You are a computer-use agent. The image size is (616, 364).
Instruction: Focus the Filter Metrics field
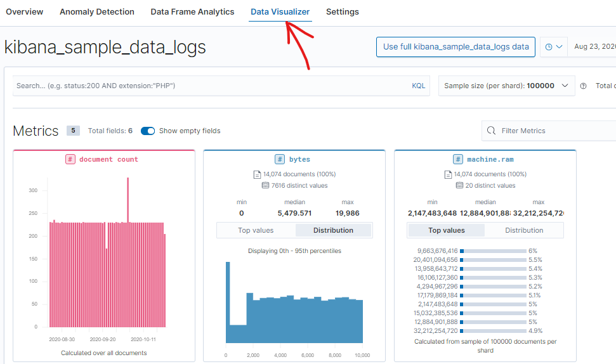550,131
